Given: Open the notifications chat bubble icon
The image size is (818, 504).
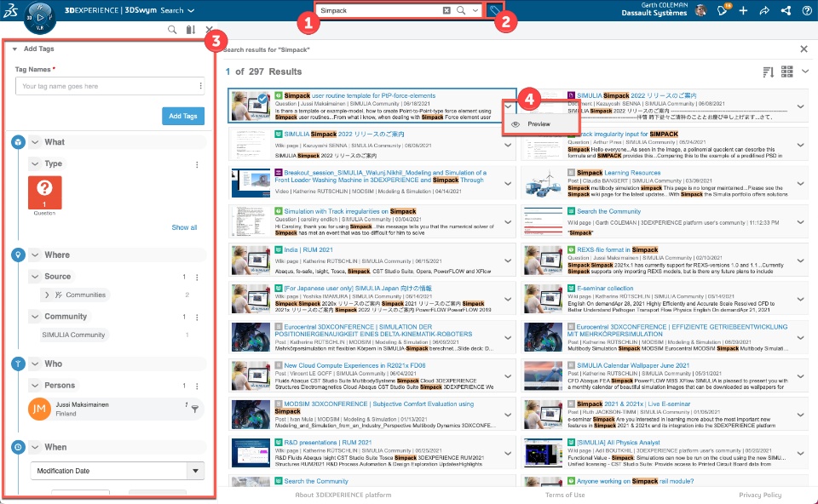Looking at the screenshot, I should pyautogui.click(x=723, y=10).
